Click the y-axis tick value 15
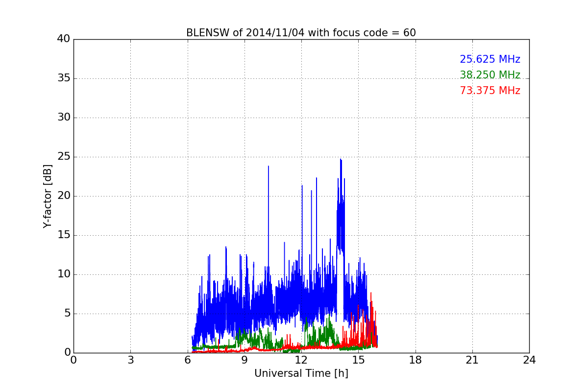Screen dimensions: 588x392 (64, 235)
